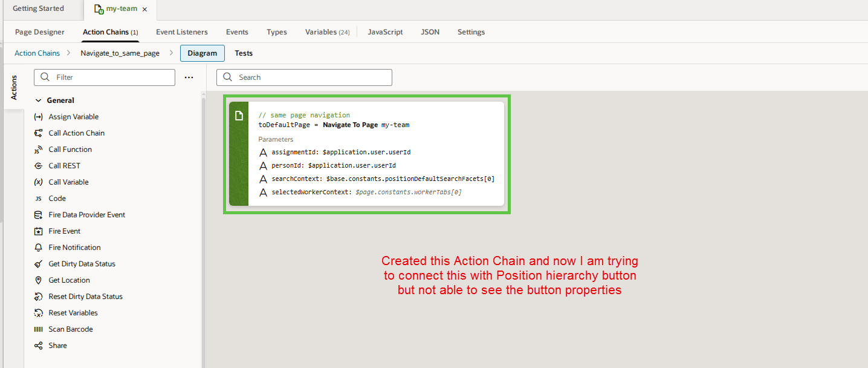Viewport: 868px width, 368px height.
Task: Click the searchContext parameter type icon
Action: coord(263,179)
